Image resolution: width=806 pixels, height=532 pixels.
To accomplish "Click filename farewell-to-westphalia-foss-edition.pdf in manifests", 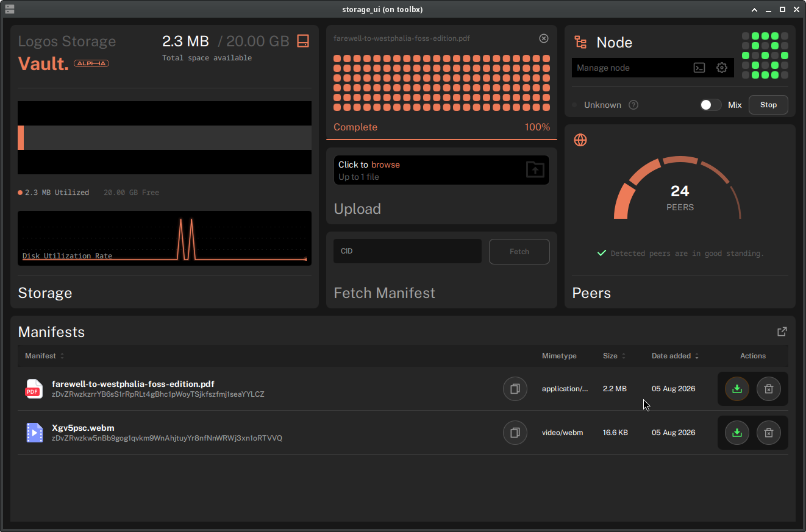I will (x=133, y=384).
